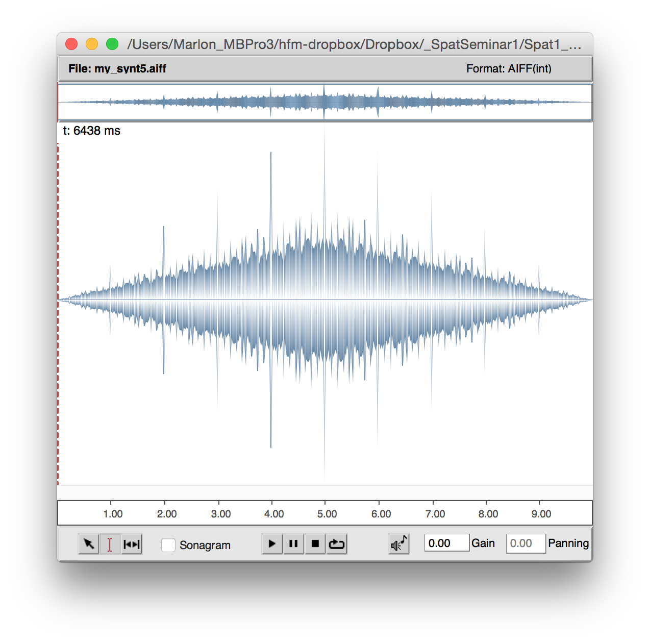Click the 3.00 mark on time ruler
This screenshot has height=644, width=650.
(x=221, y=514)
